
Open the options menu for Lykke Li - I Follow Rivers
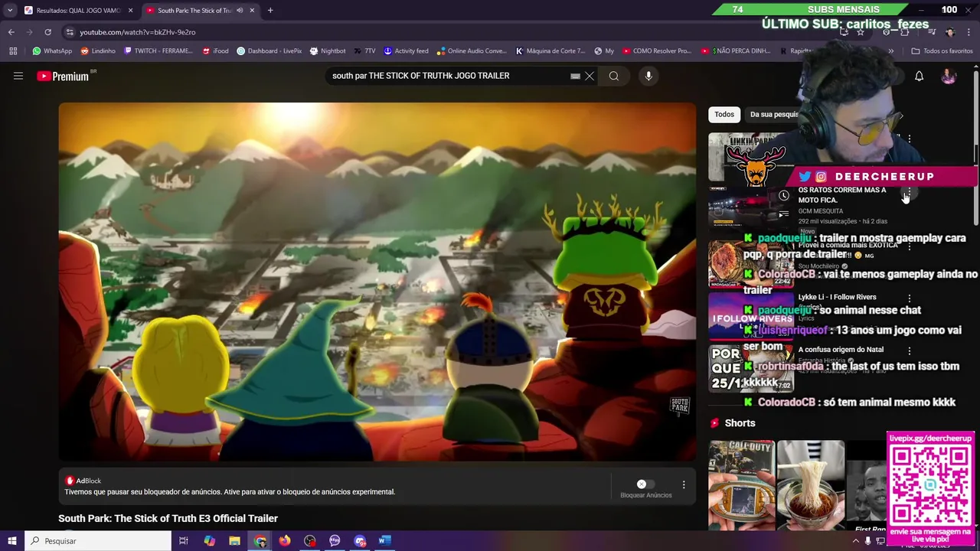click(x=910, y=298)
